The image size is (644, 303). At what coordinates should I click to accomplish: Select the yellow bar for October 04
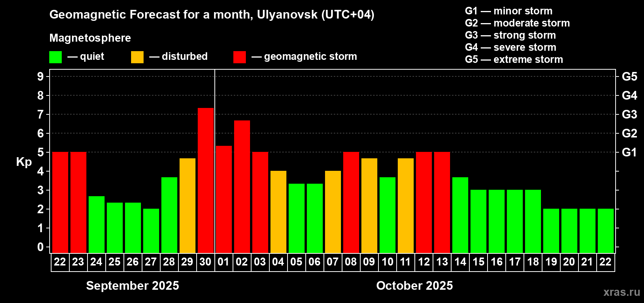click(278, 212)
